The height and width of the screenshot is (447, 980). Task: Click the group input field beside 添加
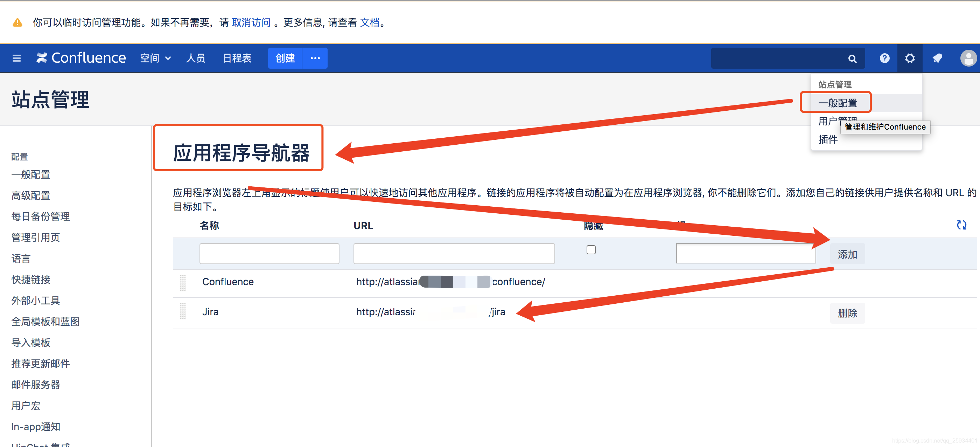pyautogui.click(x=745, y=253)
